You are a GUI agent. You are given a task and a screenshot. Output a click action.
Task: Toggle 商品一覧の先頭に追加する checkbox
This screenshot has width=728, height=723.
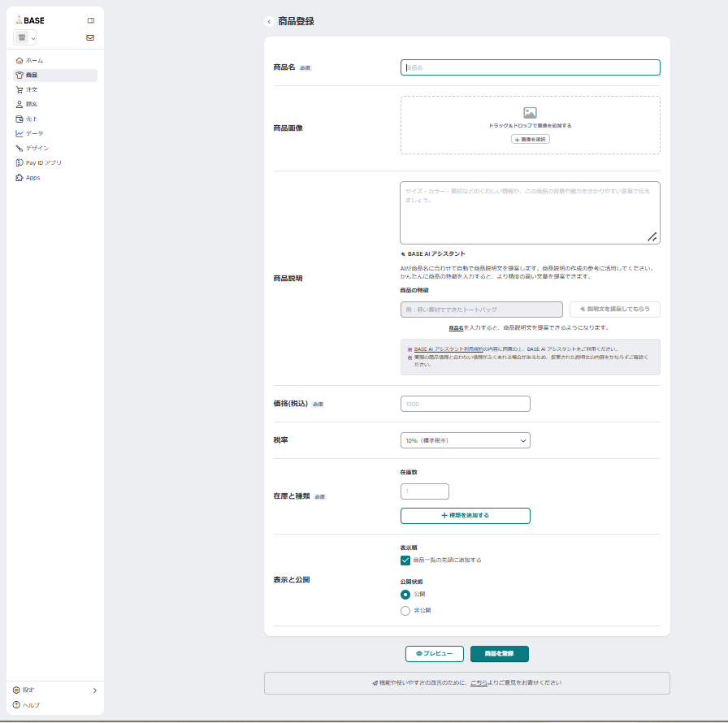405,560
